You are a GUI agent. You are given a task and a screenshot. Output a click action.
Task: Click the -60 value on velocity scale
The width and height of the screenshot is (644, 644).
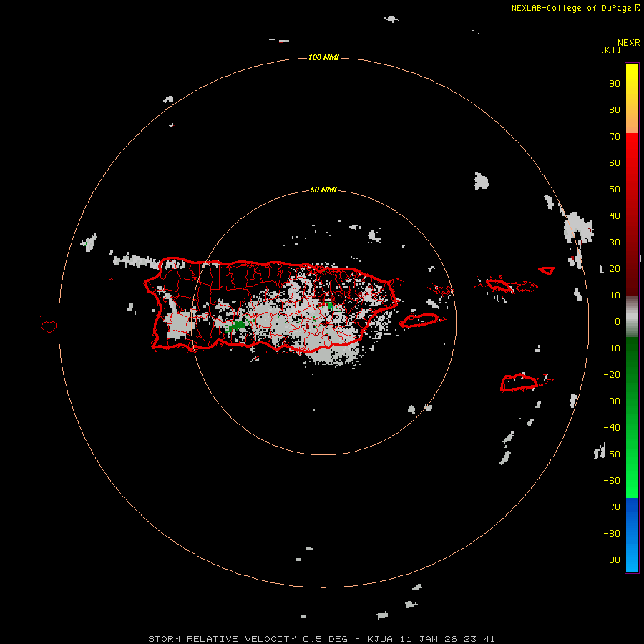click(x=612, y=481)
